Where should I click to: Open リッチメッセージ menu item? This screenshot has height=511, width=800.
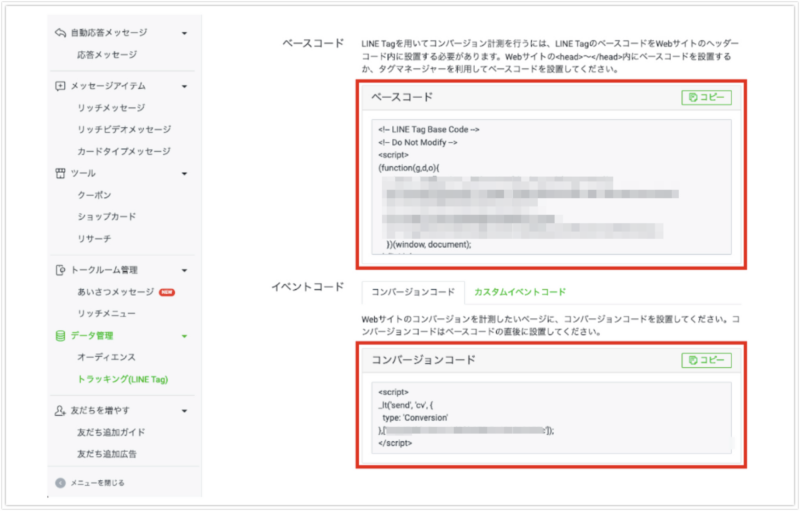[111, 108]
